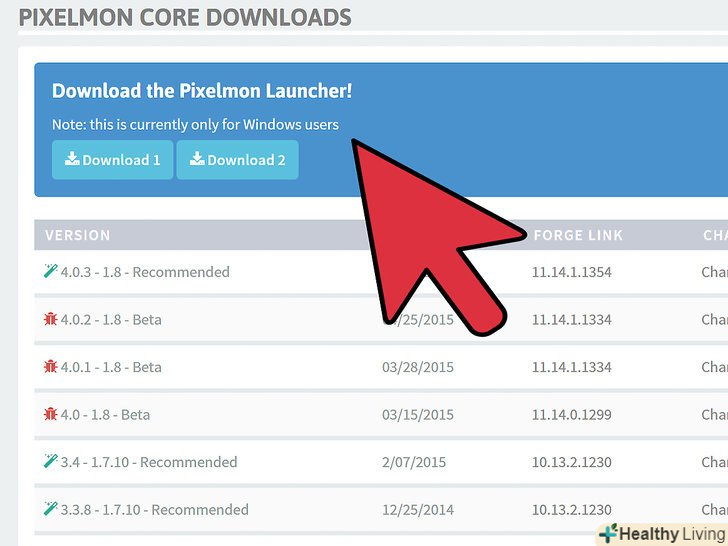Open version 4.0.3 - 1.8 - Recommended

coord(145,272)
